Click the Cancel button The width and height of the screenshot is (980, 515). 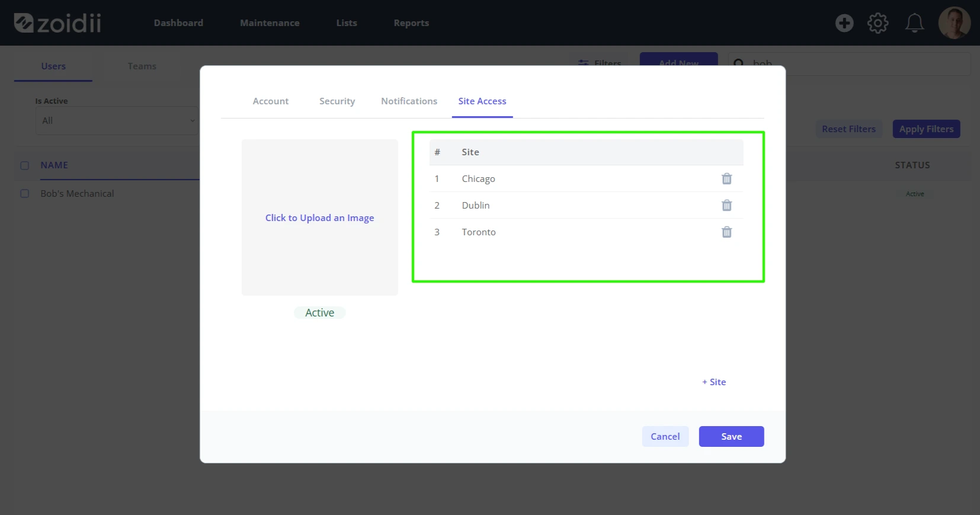click(x=665, y=436)
